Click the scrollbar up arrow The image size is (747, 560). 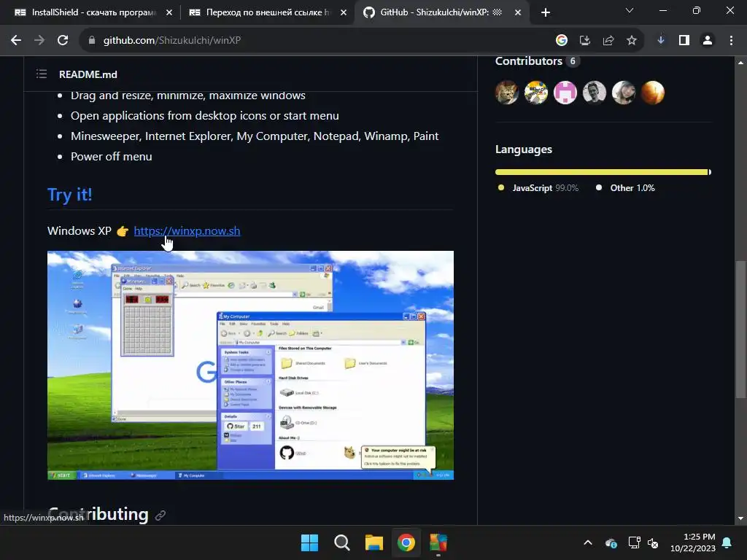(x=740, y=63)
